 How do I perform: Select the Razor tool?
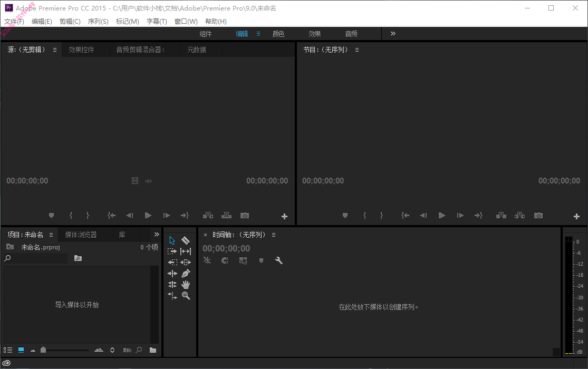(186, 240)
